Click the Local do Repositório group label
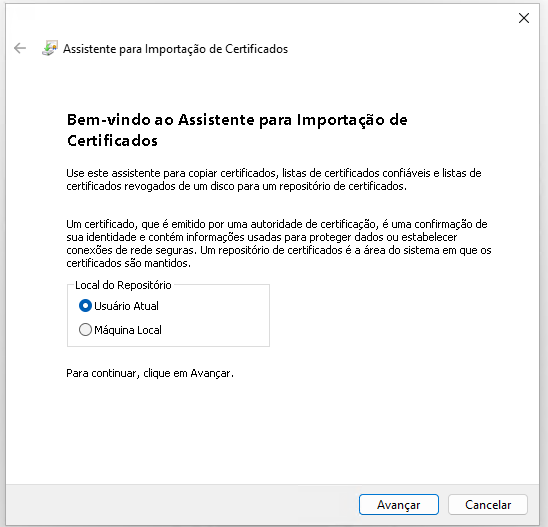Viewport: 548px width, 527px height. coord(123,285)
